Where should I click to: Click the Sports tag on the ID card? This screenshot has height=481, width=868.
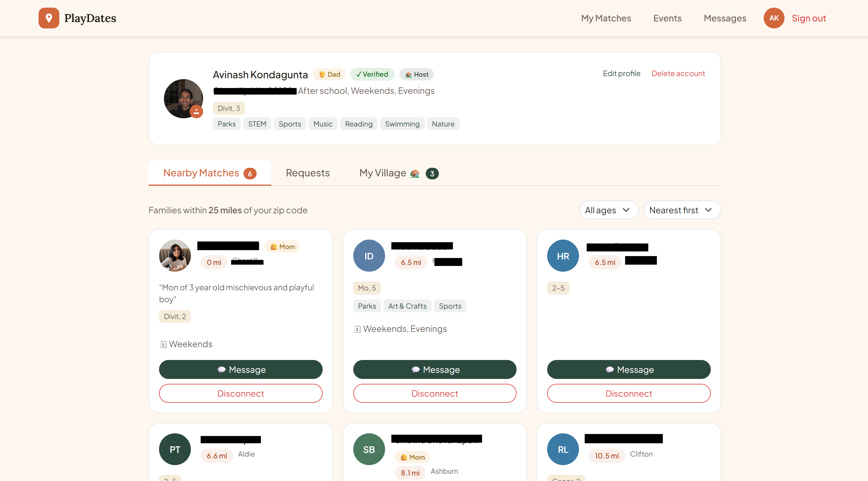(x=450, y=306)
